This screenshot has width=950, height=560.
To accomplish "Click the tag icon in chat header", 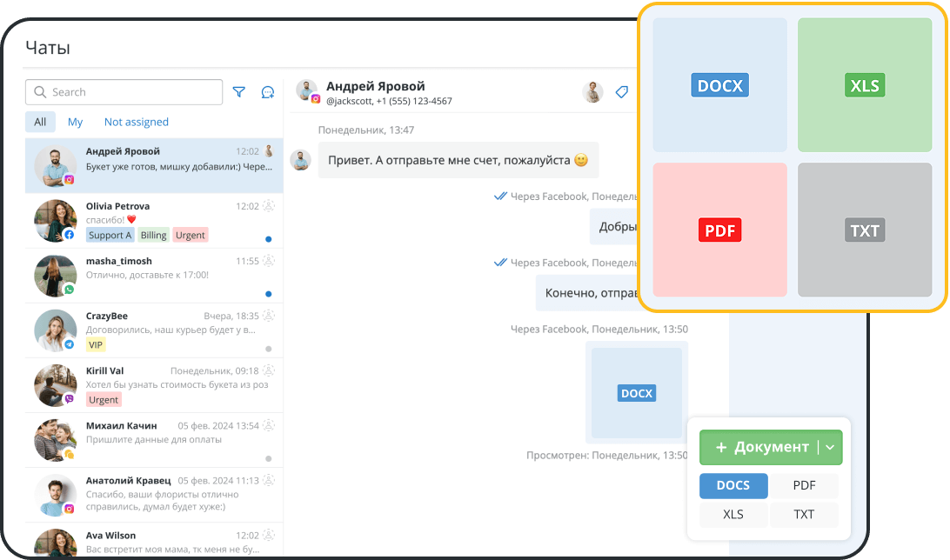I will pos(621,92).
